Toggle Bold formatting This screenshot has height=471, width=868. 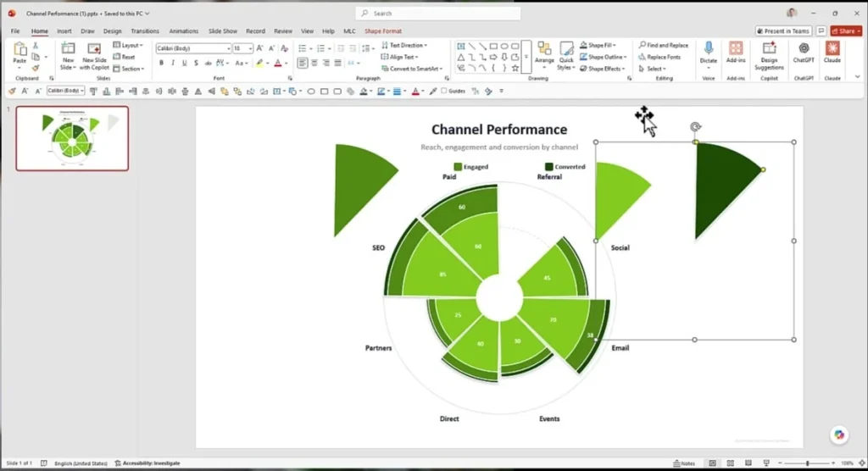[161, 63]
